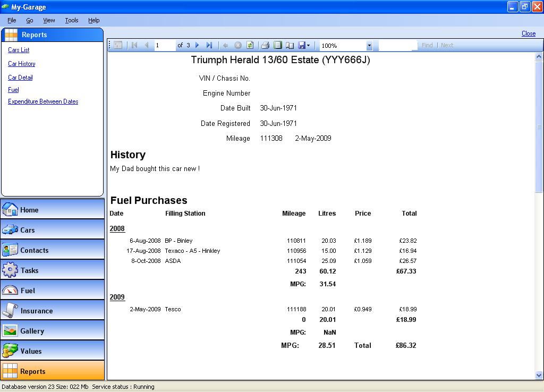Expand the 100% zoom dropdown

click(x=369, y=46)
